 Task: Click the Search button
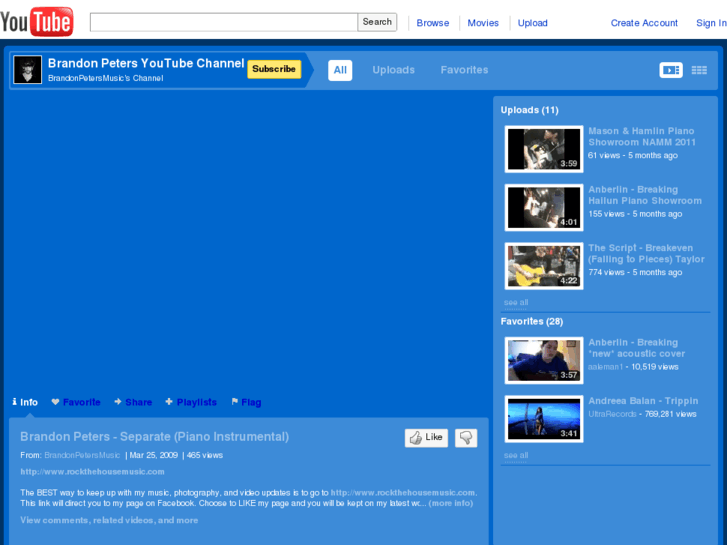pyautogui.click(x=377, y=22)
